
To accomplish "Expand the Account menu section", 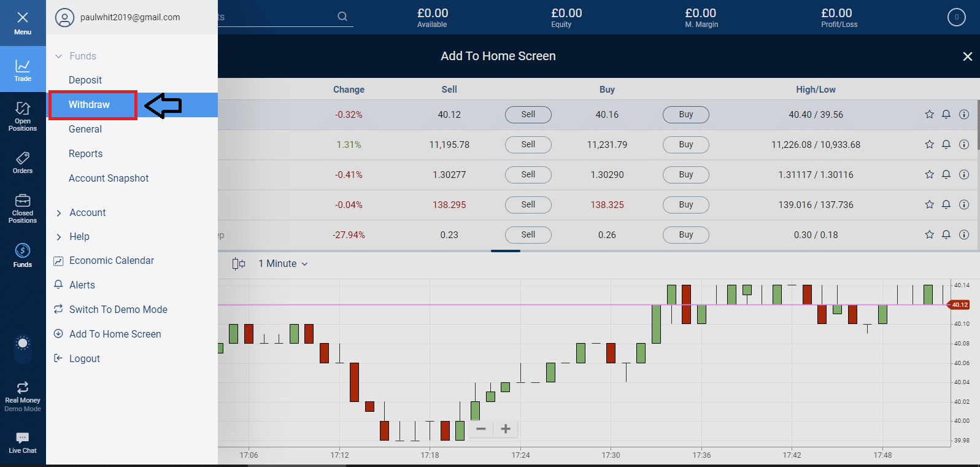I will coord(59,213).
